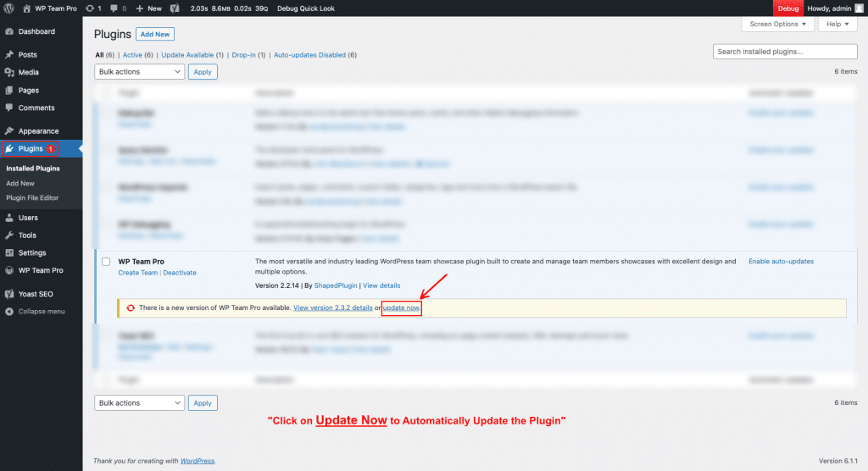Expand the Help panel
The height and width of the screenshot is (471, 868).
pos(837,24)
